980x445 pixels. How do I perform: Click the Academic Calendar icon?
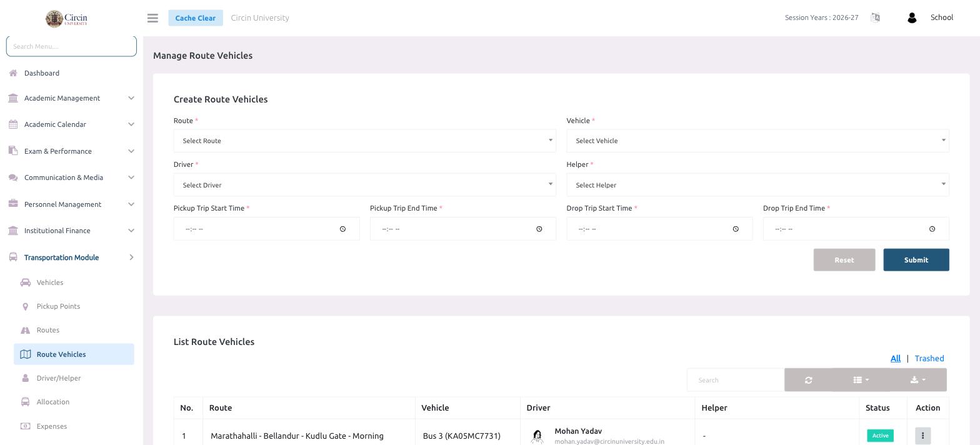[13, 124]
